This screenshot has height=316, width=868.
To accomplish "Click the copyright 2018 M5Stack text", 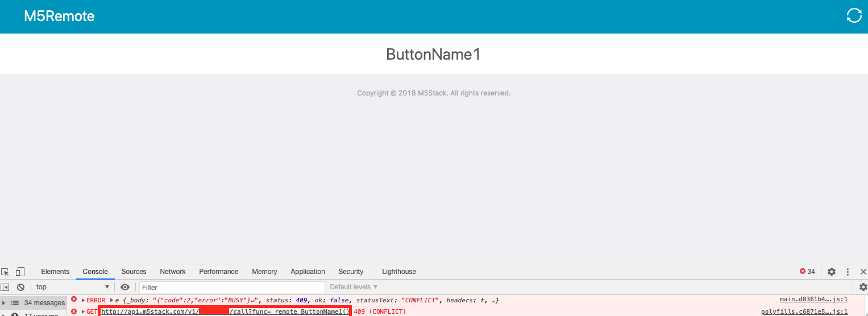I will [x=434, y=93].
